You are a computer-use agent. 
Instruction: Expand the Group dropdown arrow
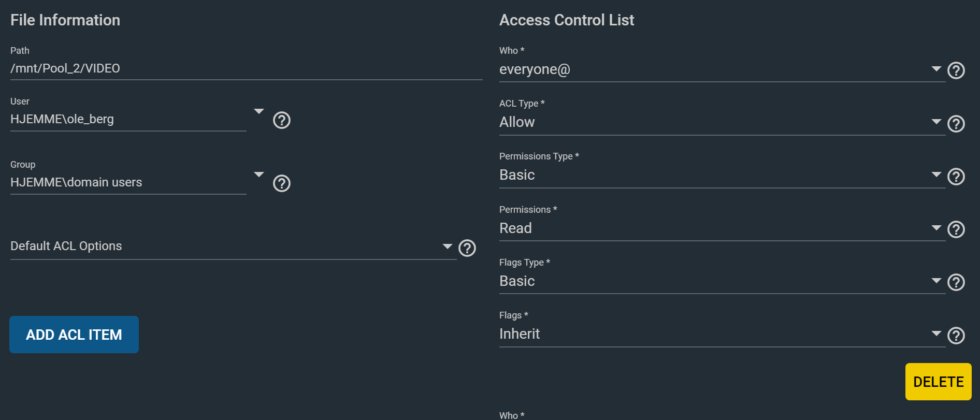tap(259, 175)
